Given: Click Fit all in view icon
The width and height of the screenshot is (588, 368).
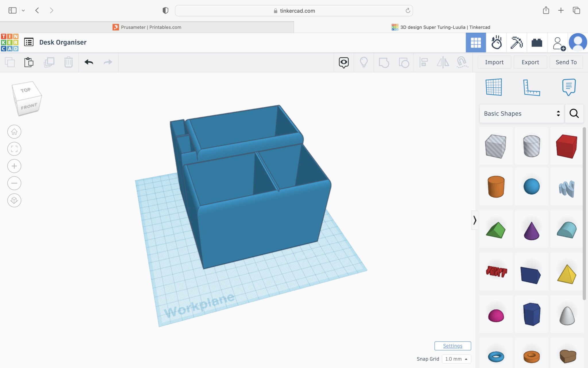Looking at the screenshot, I should pyautogui.click(x=14, y=149).
